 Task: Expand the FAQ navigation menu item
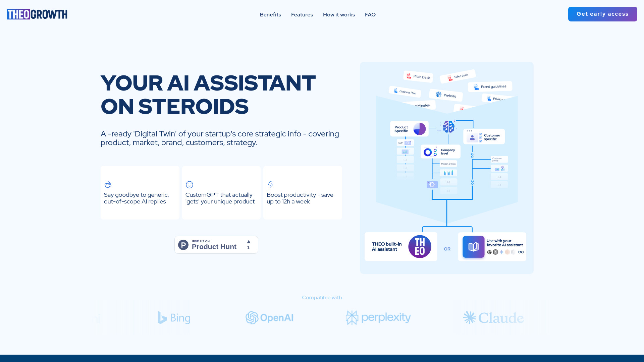(x=370, y=15)
